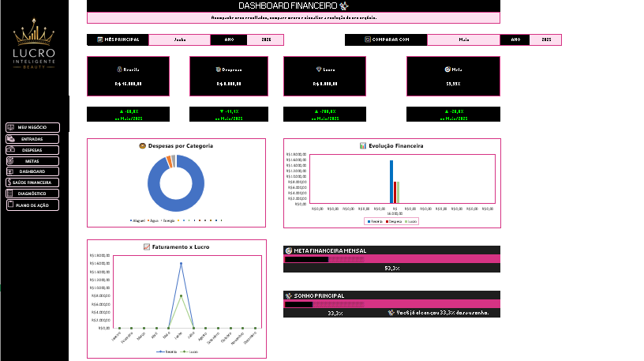Click the line chart icon beside Faturamento x Lucro

tap(147, 246)
